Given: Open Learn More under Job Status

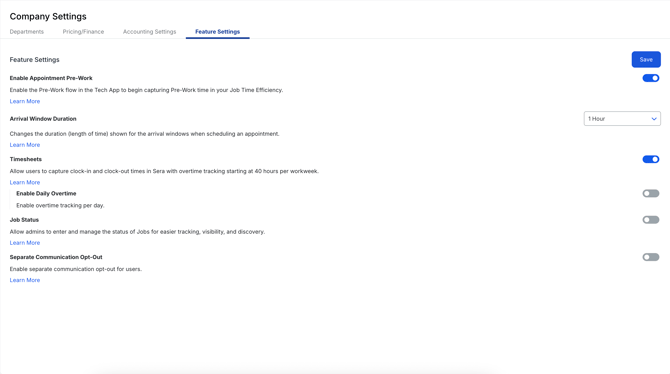Looking at the screenshot, I should pyautogui.click(x=25, y=243).
